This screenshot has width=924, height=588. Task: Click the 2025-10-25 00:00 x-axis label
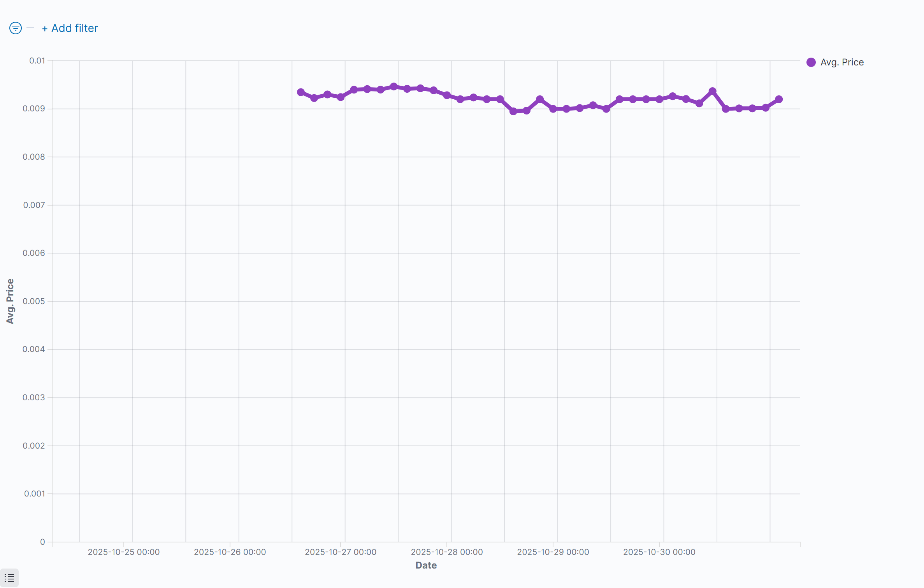tap(124, 552)
